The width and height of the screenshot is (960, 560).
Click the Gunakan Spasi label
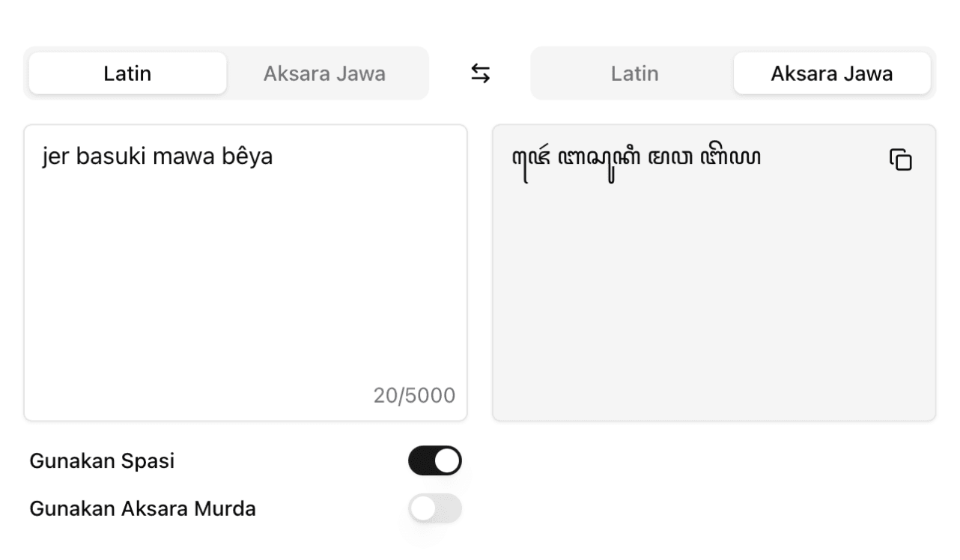(102, 461)
